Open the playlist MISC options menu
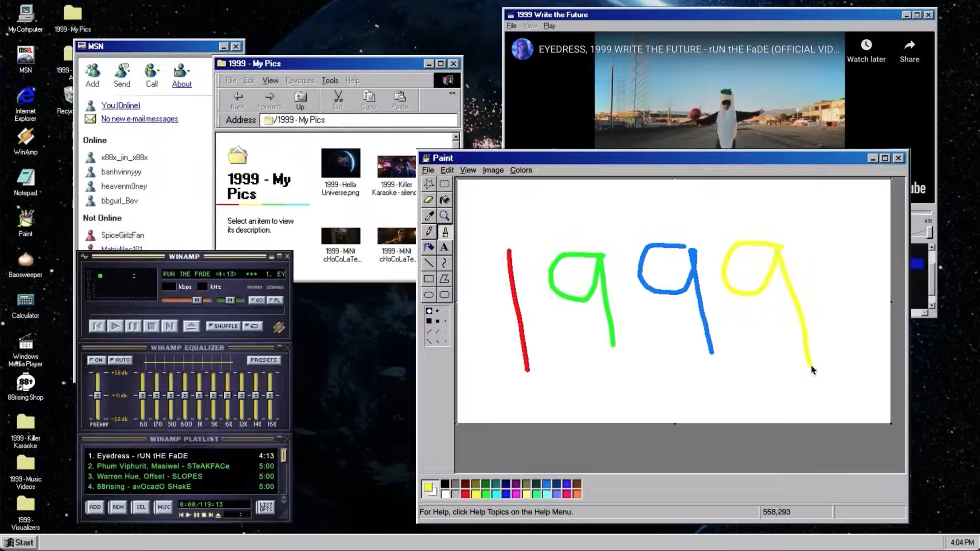980x551 pixels. [163, 507]
